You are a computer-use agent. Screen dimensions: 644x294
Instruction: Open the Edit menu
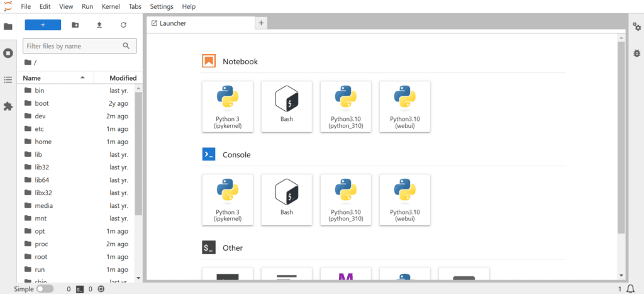coord(45,6)
